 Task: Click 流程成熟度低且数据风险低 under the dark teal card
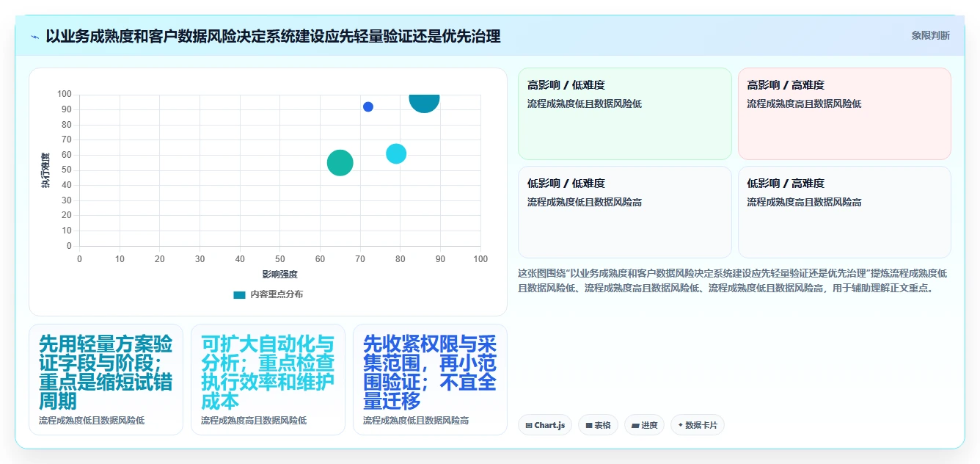coord(92,421)
